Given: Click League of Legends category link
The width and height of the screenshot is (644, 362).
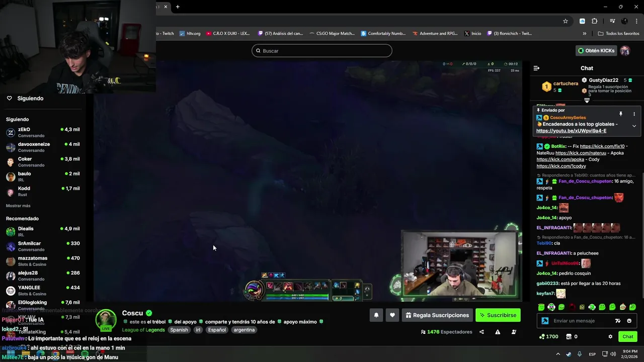Looking at the screenshot, I should point(143,330).
